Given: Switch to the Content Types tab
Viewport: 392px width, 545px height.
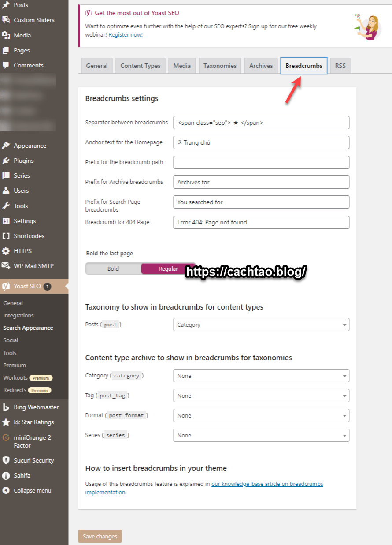Looking at the screenshot, I should [x=141, y=66].
